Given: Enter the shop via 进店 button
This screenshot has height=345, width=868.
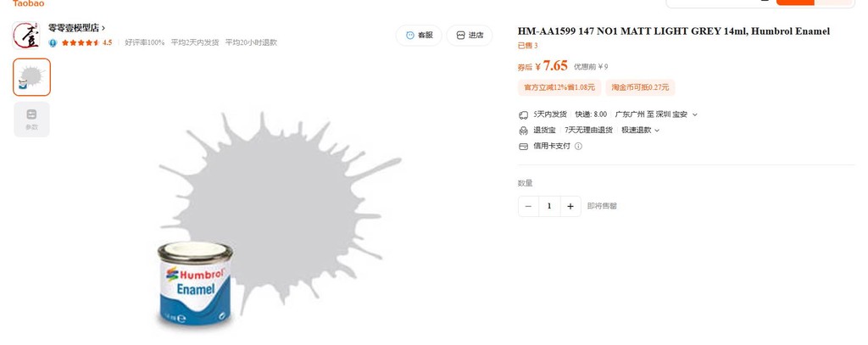Looking at the screenshot, I should click(470, 36).
